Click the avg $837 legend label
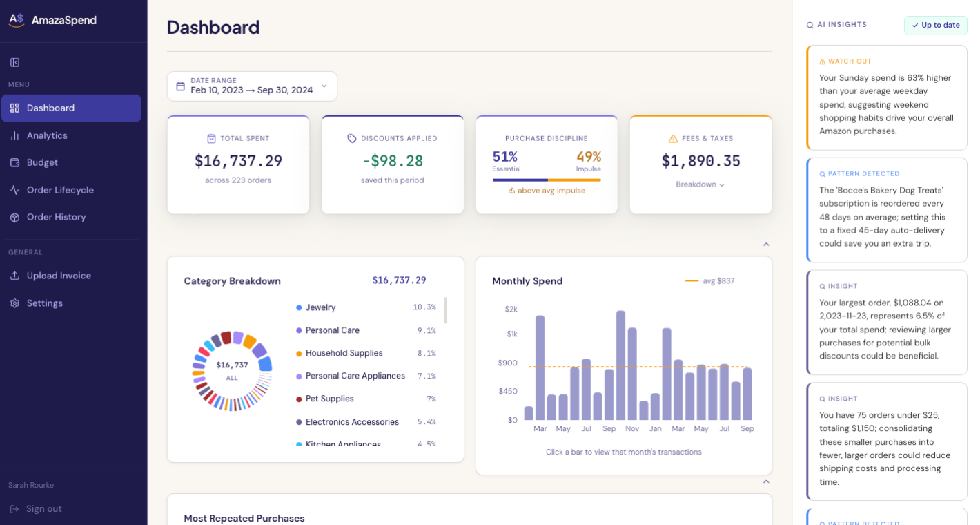This screenshot has width=980, height=525. 718,281
